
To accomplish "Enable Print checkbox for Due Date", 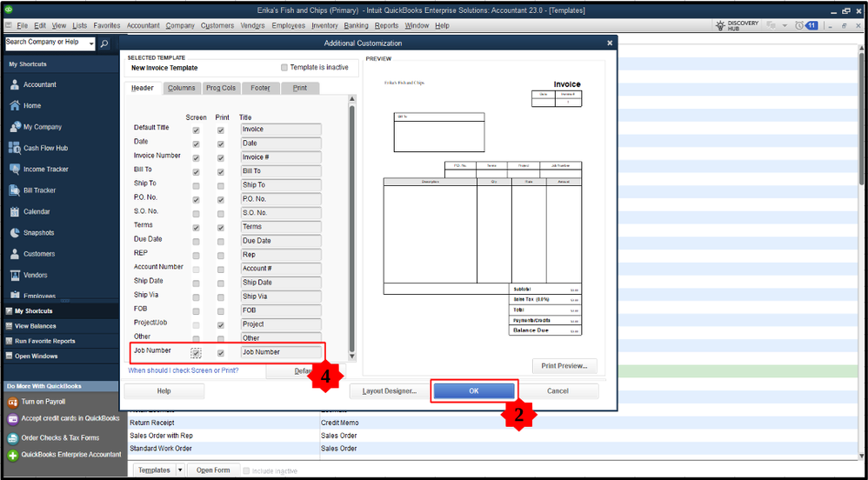I will [x=221, y=242].
